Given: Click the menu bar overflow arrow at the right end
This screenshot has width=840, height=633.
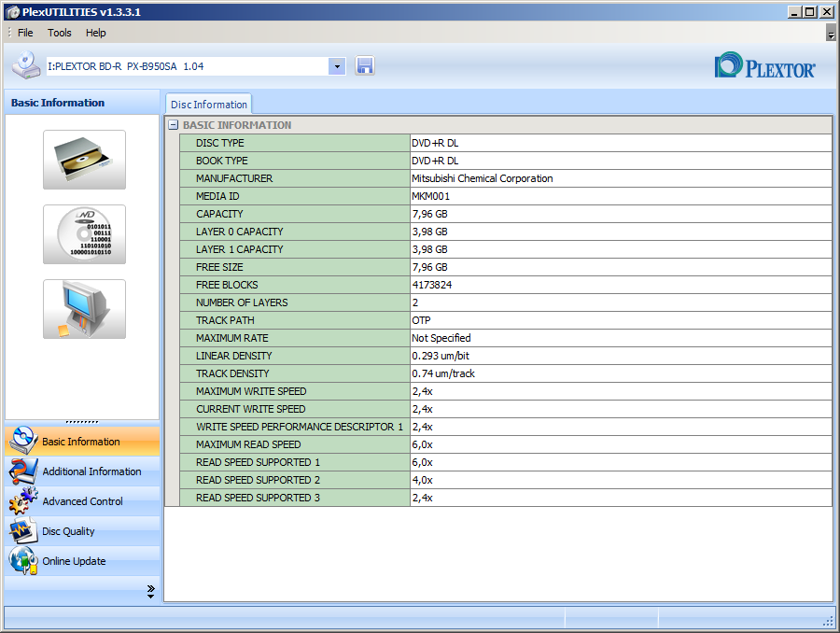Looking at the screenshot, I should [x=831, y=33].
